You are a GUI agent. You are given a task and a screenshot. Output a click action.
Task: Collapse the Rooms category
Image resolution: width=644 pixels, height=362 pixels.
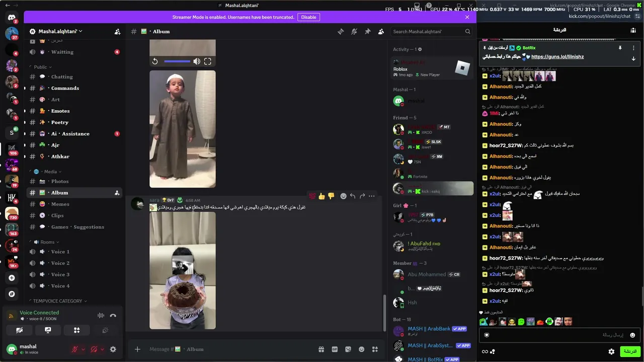pyautogui.click(x=45, y=242)
